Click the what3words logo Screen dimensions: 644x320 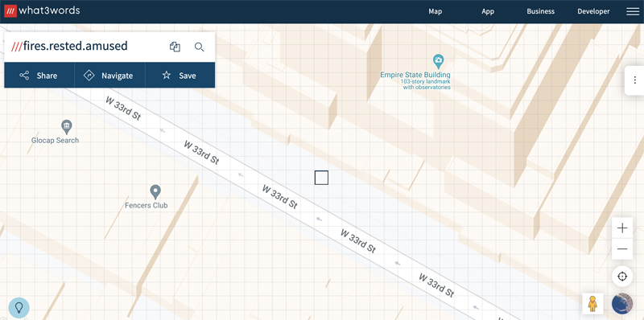(42, 10)
